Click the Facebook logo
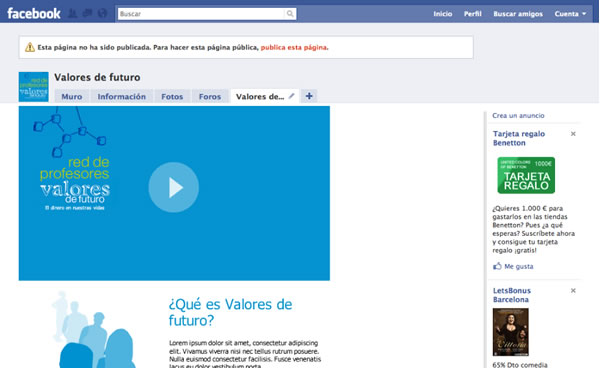 (x=34, y=13)
